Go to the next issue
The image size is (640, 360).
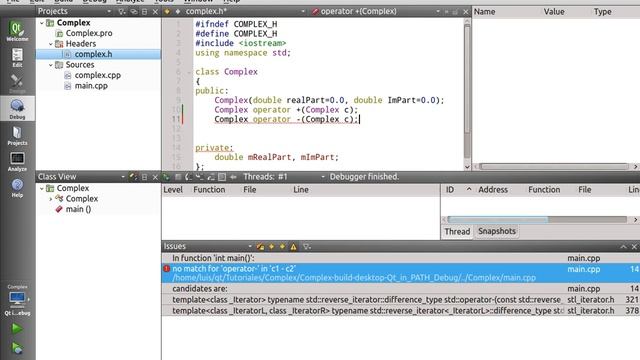coord(282,247)
